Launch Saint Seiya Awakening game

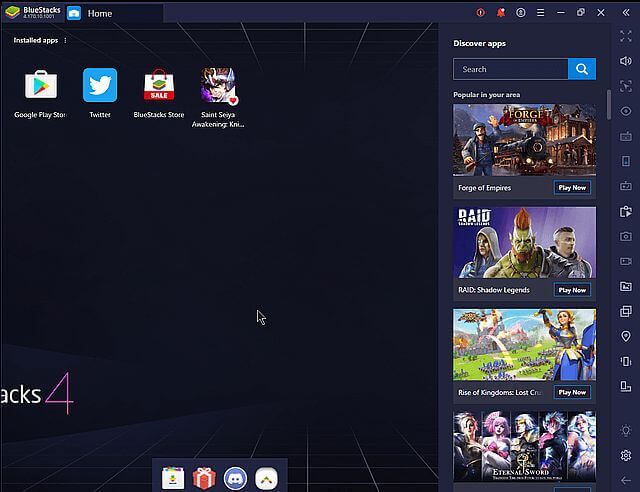coord(218,85)
